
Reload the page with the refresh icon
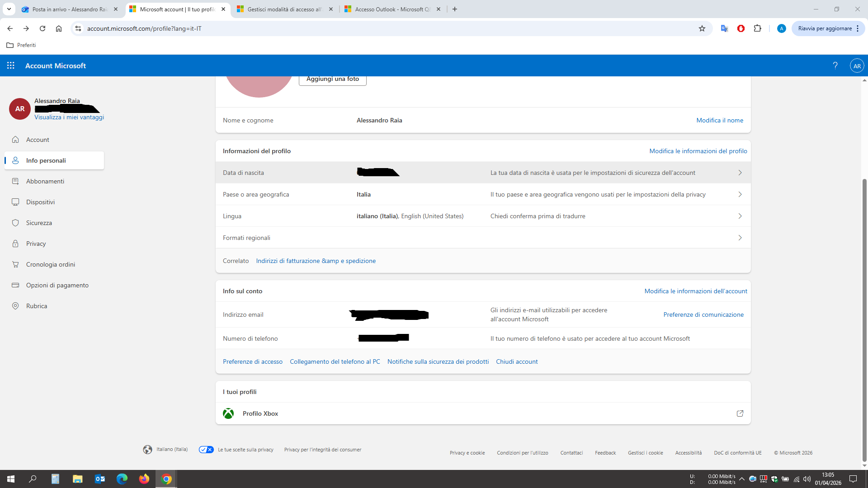42,28
